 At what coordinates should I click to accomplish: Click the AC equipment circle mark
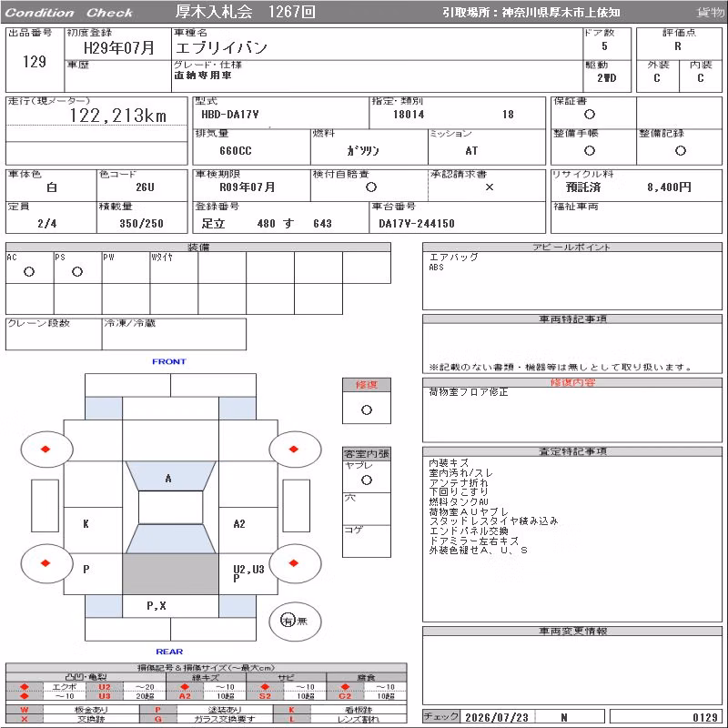(x=29, y=271)
